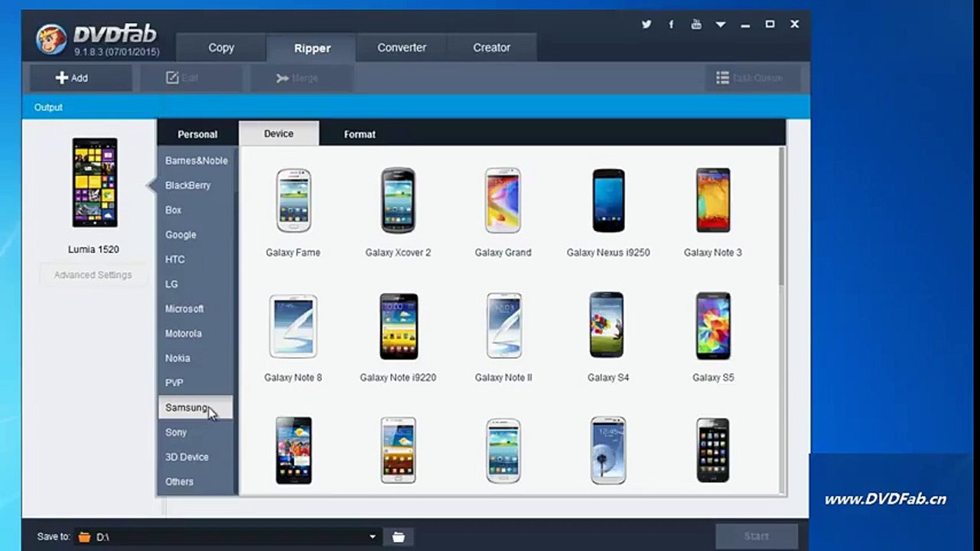Screen dimensions: 980x551
Task: Select Google in brand list
Action: click(x=197, y=235)
